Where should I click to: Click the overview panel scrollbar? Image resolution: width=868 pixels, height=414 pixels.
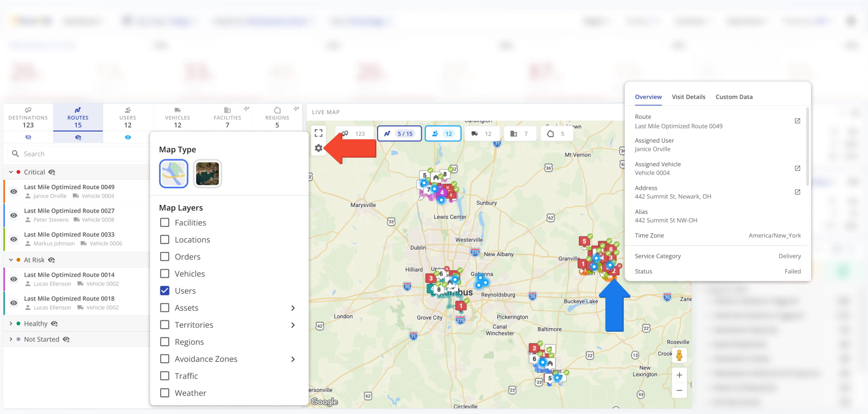pyautogui.click(x=807, y=146)
